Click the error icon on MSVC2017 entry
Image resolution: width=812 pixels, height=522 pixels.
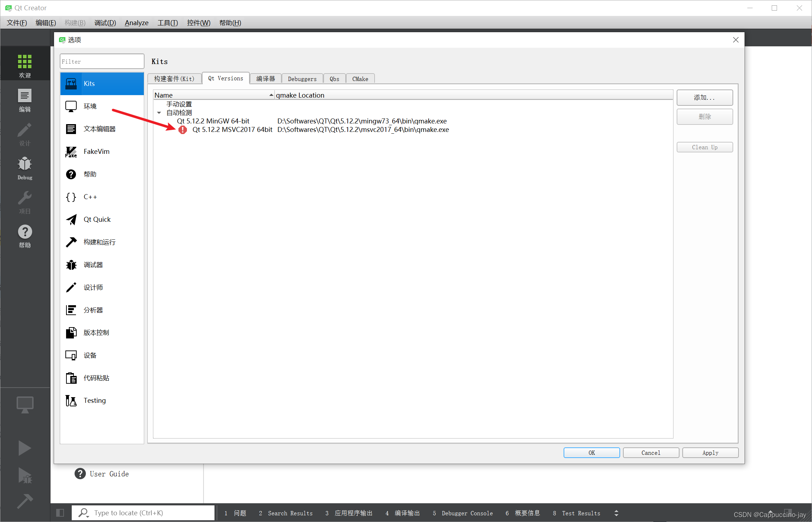tap(182, 129)
